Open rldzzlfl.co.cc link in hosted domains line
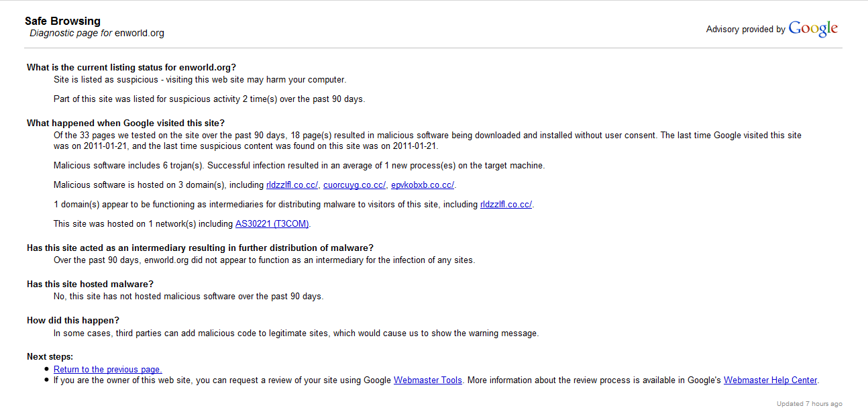 tap(292, 185)
